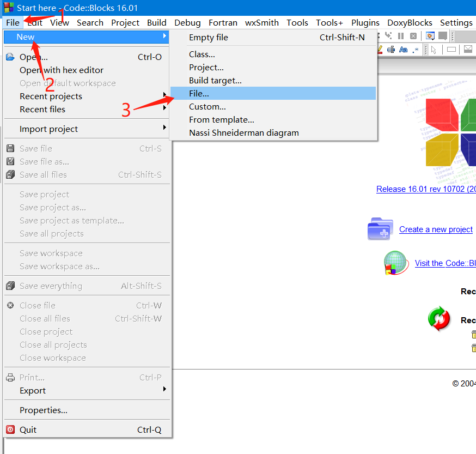Click the Code::Blocks colored cubes logo
This screenshot has height=454, width=476.
point(450,133)
